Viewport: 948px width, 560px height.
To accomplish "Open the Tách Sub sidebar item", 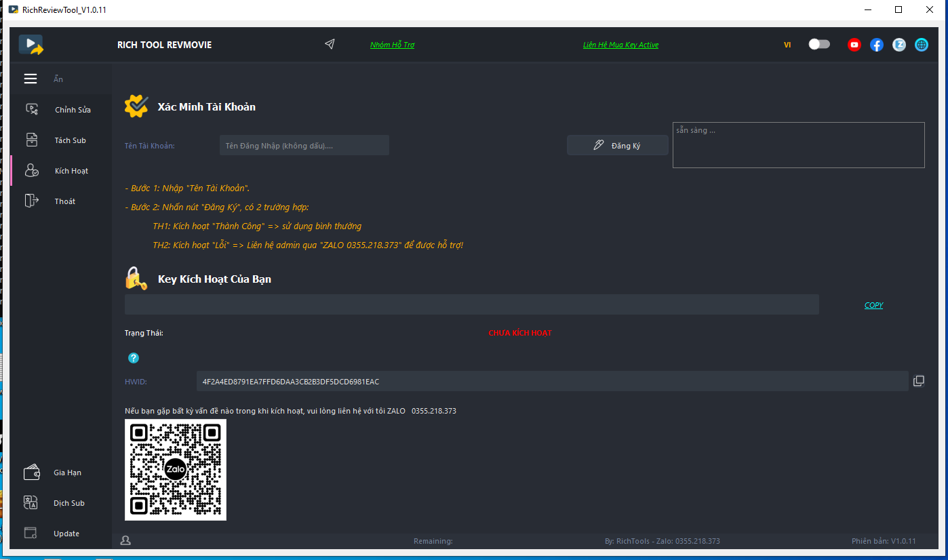I will click(61, 140).
